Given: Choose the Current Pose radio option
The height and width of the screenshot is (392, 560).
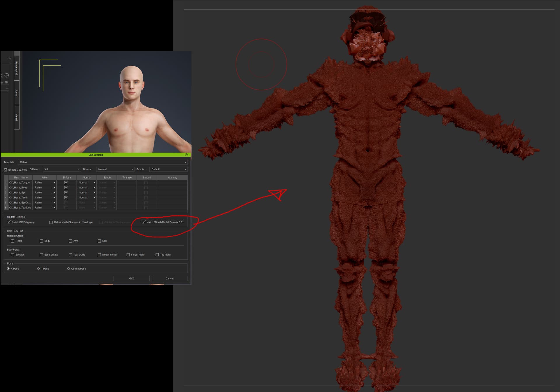Looking at the screenshot, I should click(x=69, y=269).
